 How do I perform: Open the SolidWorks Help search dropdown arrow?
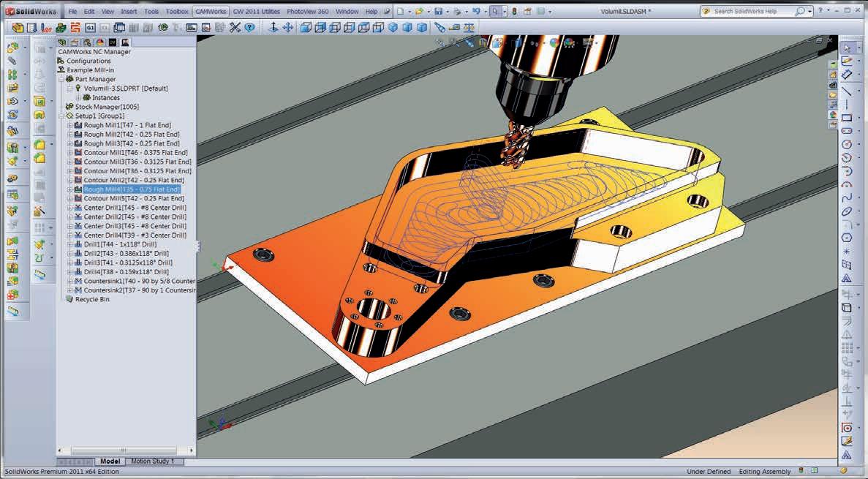coord(810,11)
